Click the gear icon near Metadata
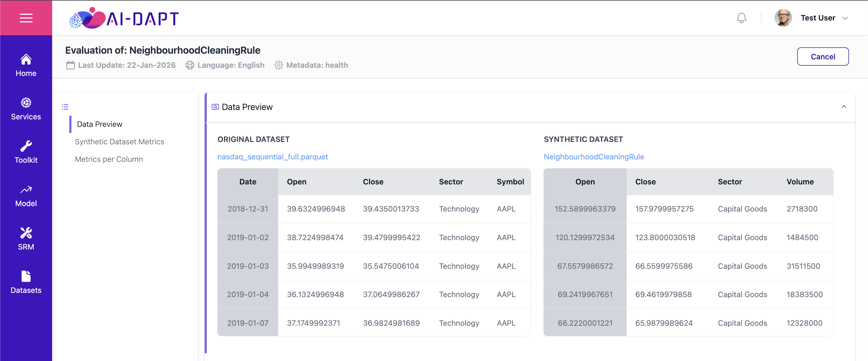The image size is (868, 361). pos(279,65)
